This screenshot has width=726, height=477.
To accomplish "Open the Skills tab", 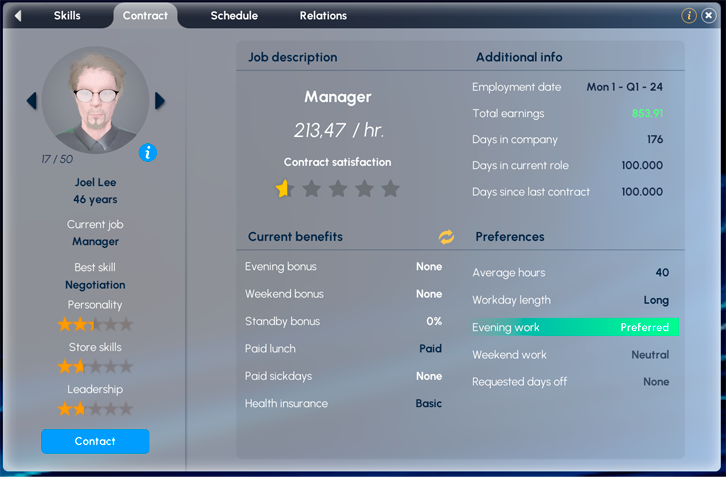I will [67, 16].
